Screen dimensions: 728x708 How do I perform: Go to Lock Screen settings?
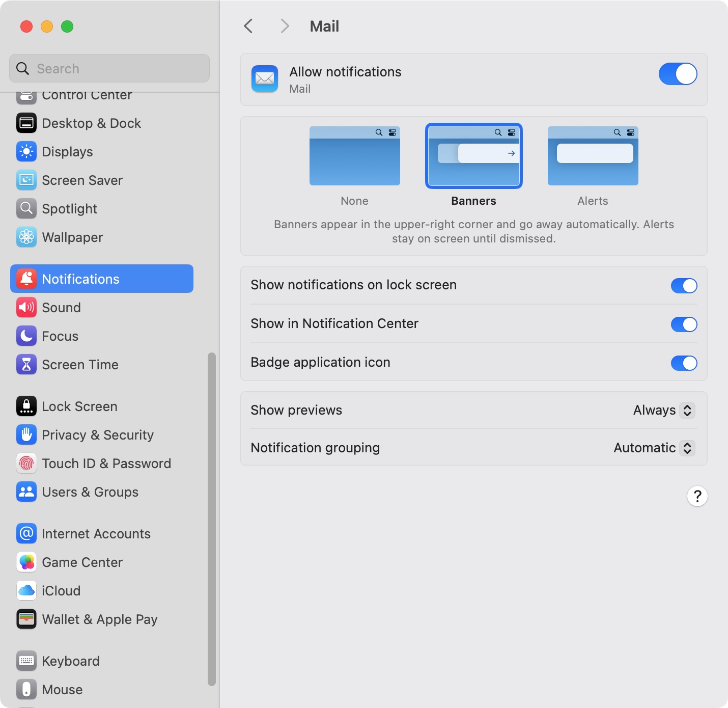point(79,406)
